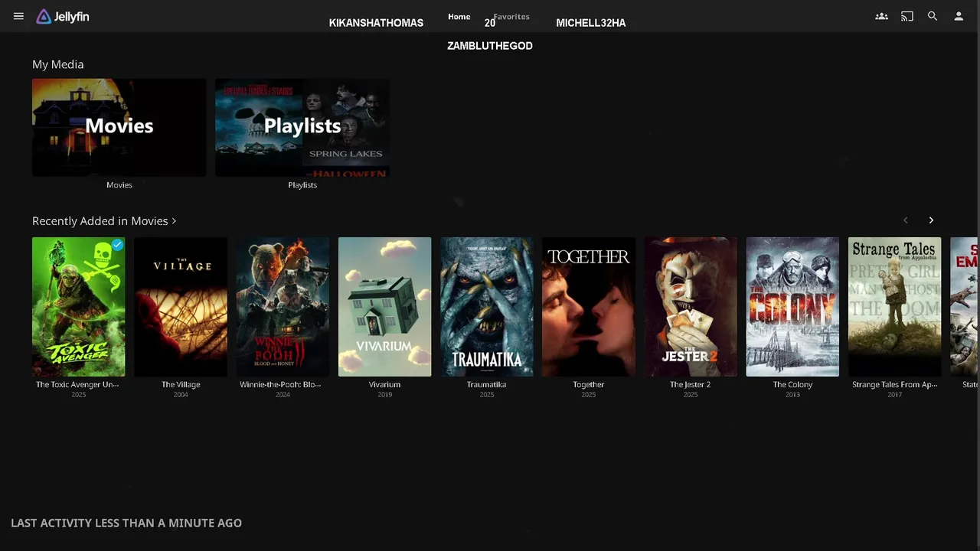Switch to the Home tab
980x551 pixels.
pos(459,17)
